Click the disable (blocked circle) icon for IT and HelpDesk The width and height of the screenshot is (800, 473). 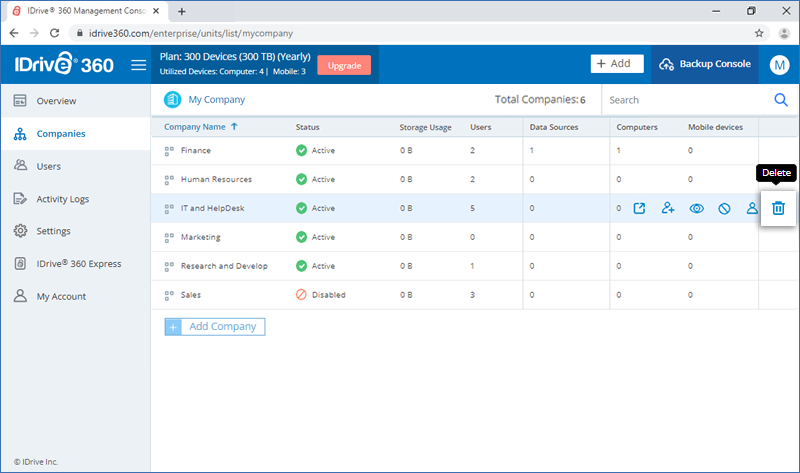coord(724,208)
